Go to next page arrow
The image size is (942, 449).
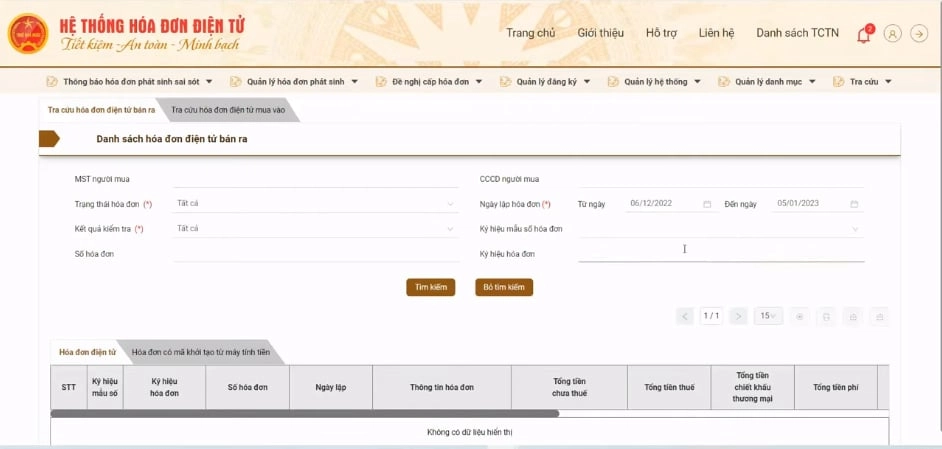tap(738, 316)
